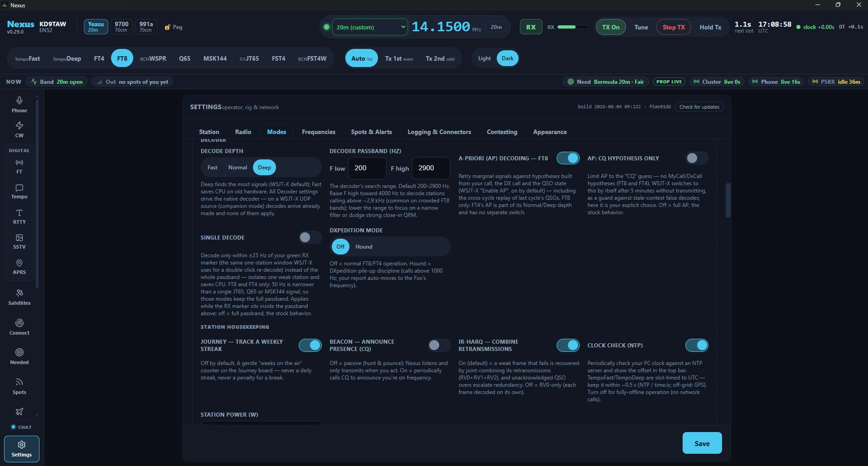
Task: Click the Save button
Action: pyautogui.click(x=702, y=443)
